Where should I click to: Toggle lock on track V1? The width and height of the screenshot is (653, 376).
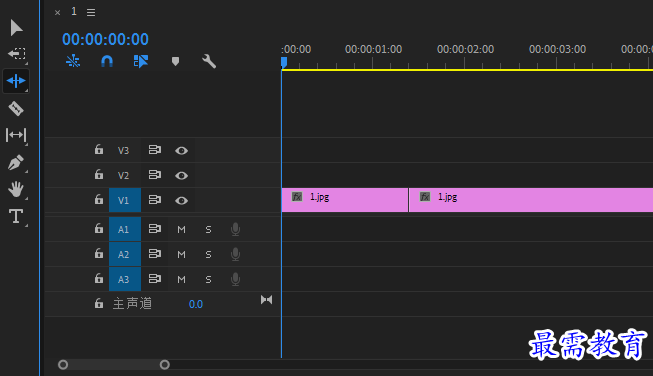(99, 199)
